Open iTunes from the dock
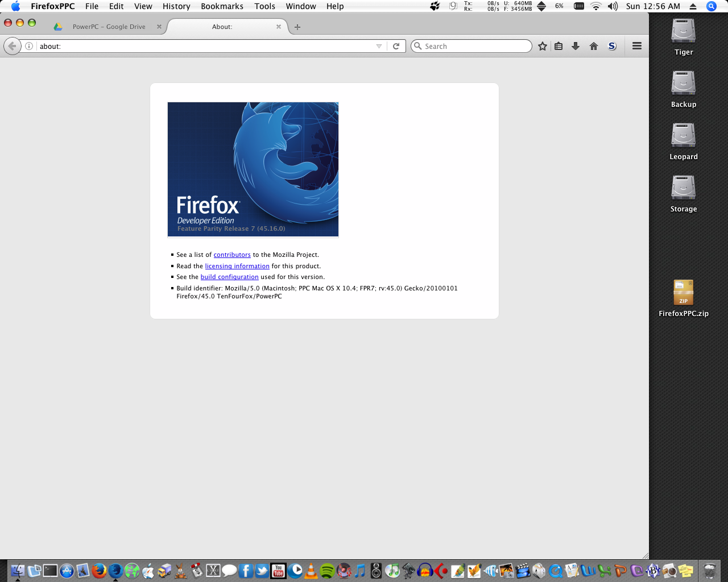728x582 pixels. [392, 571]
